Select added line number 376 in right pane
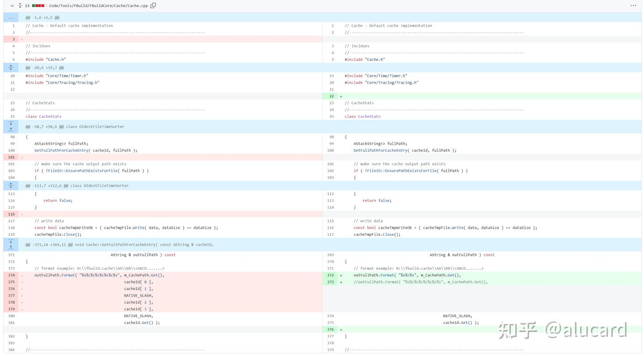This screenshot has width=644, height=356. [x=330, y=330]
